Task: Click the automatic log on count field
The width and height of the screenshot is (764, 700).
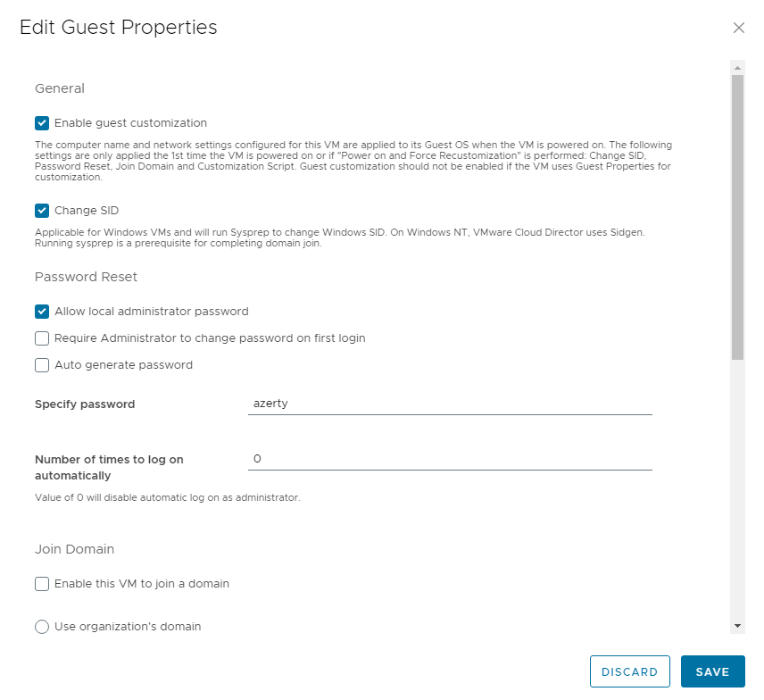Action: pyautogui.click(x=450, y=459)
